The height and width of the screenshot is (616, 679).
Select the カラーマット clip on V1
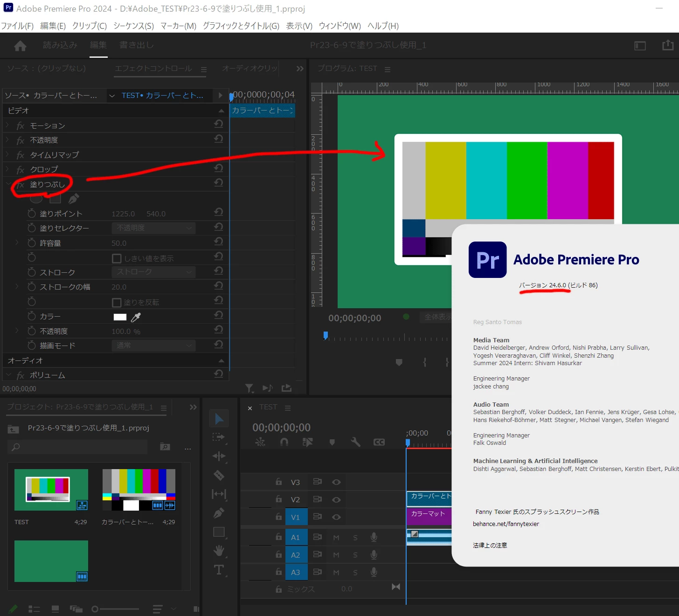pyautogui.click(x=429, y=515)
